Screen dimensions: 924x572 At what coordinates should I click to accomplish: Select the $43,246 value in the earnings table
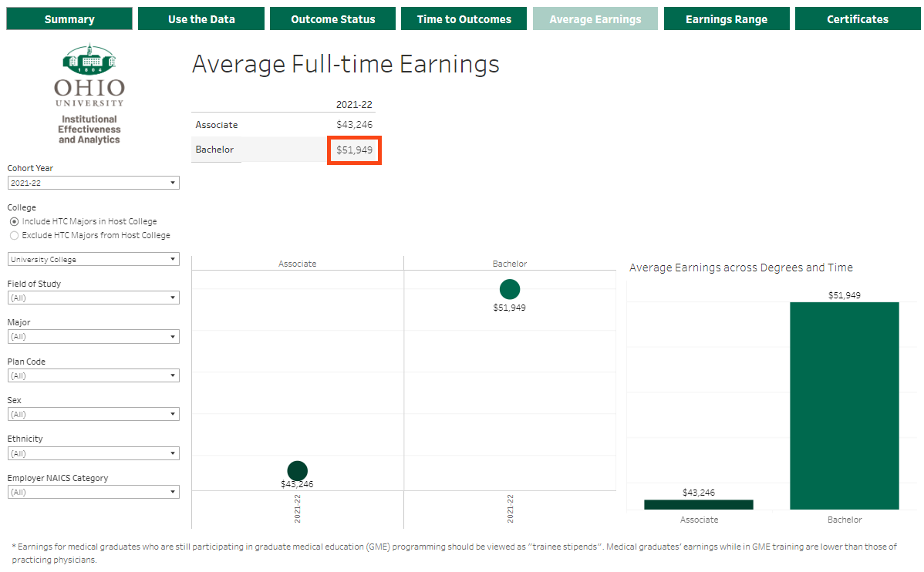[x=354, y=125]
